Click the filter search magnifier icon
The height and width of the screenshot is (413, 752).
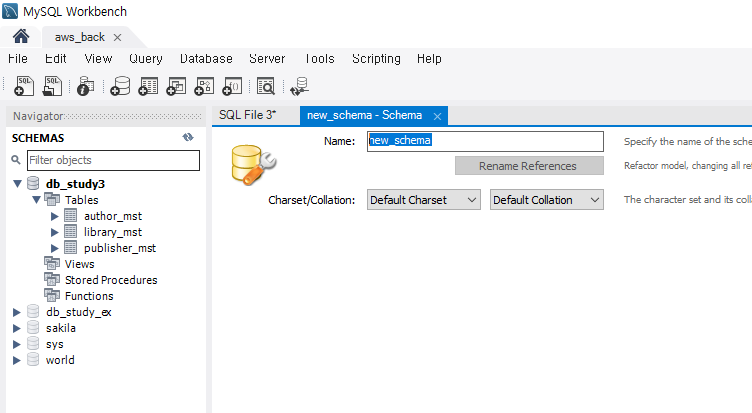pyautogui.click(x=16, y=160)
